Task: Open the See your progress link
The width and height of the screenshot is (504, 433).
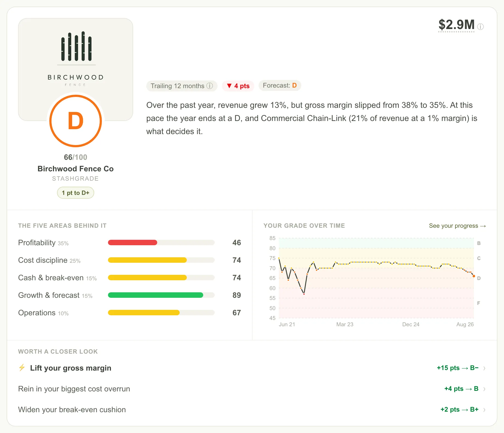Action: point(457,226)
